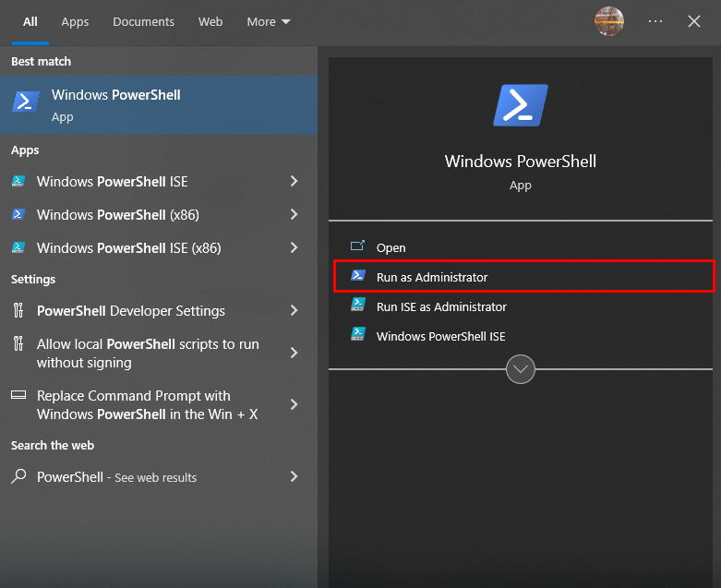The height and width of the screenshot is (588, 721).
Task: Switch to the Apps tab
Action: (75, 21)
